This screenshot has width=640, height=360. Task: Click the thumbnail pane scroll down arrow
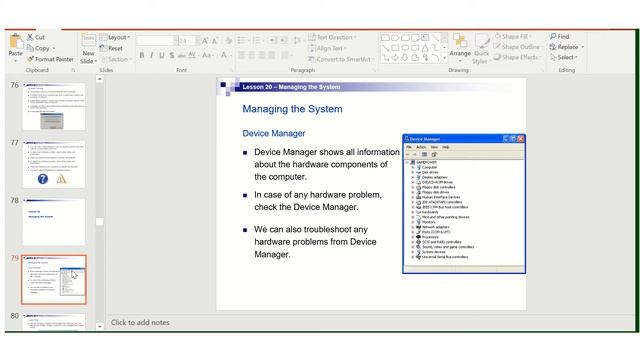pyautogui.click(x=100, y=326)
